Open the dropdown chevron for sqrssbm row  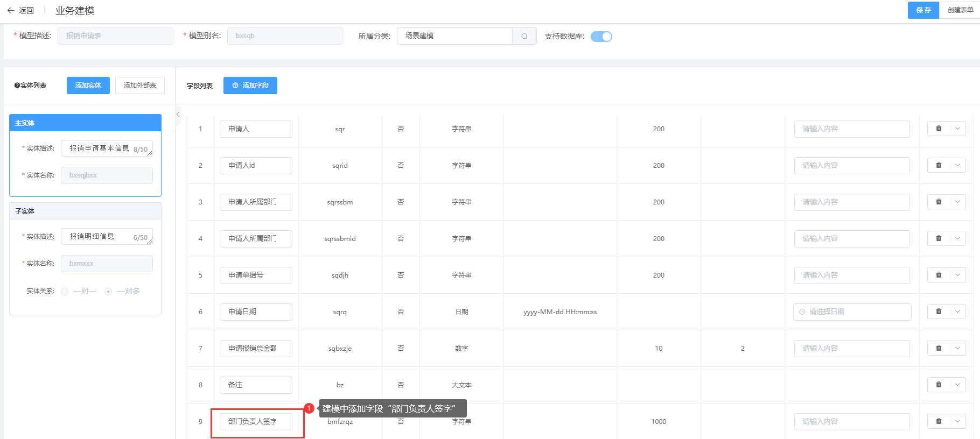click(x=957, y=202)
